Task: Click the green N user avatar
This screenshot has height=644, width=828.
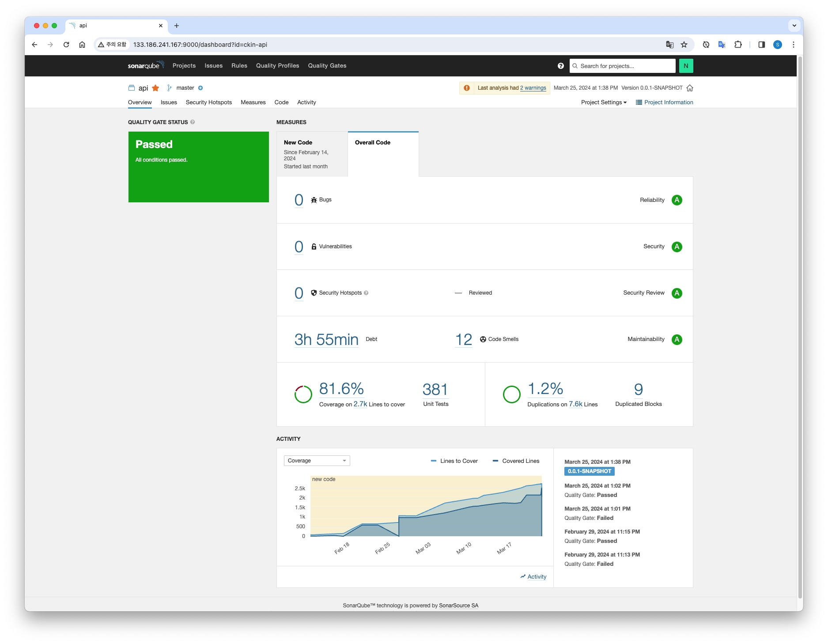Action: (x=686, y=66)
